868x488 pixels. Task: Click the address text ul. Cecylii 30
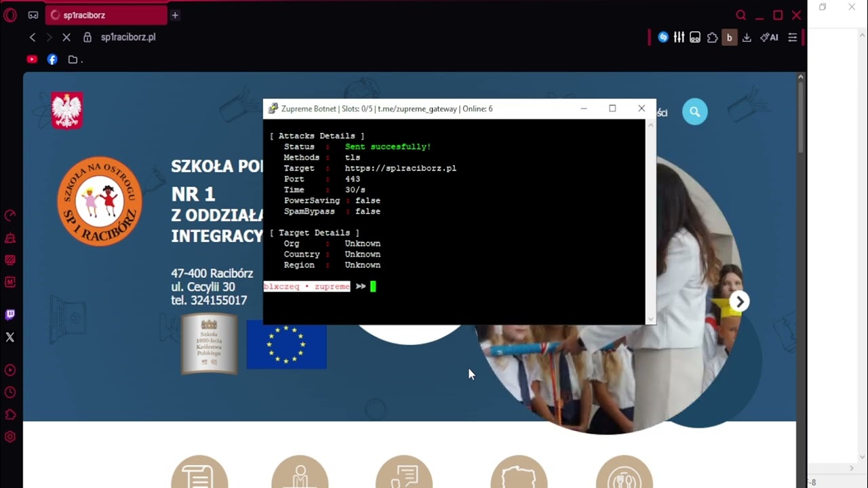coord(203,287)
